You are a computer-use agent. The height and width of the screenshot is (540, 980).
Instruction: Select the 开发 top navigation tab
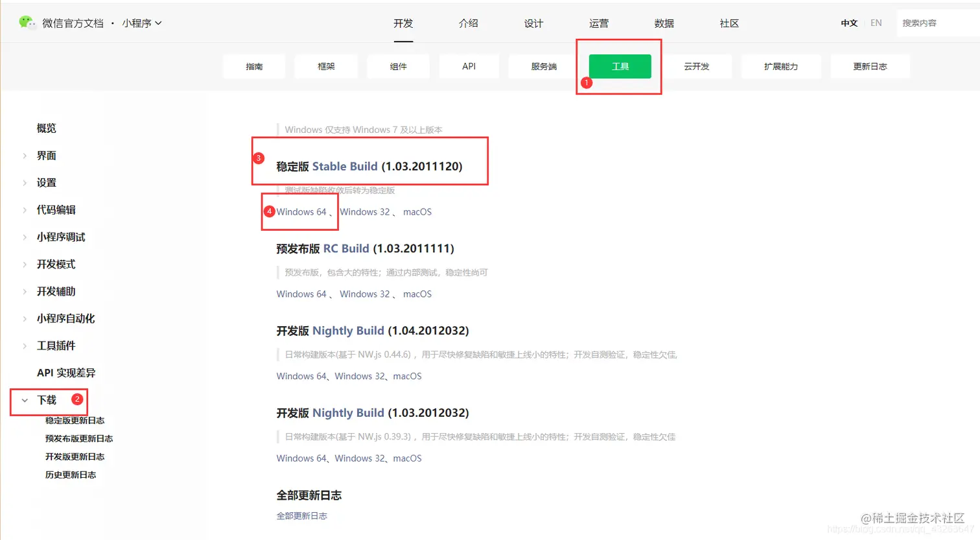pos(403,23)
